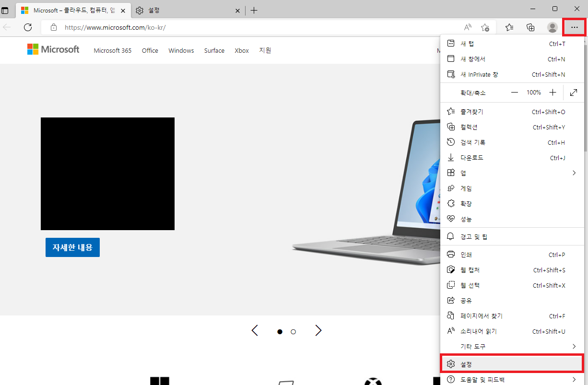Open a new tab with plus icon
This screenshot has height=385, width=588.
[254, 11]
